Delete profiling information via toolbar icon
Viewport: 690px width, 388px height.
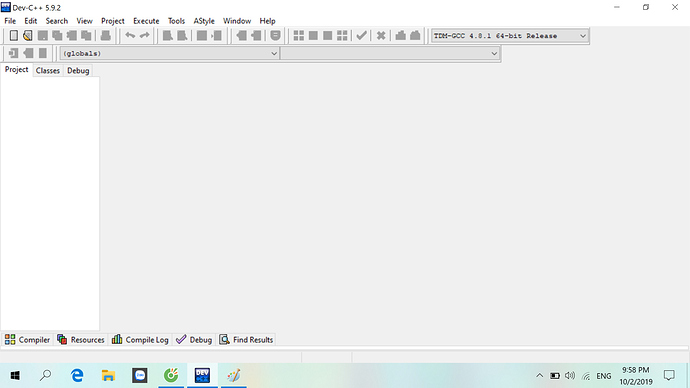tap(415, 36)
